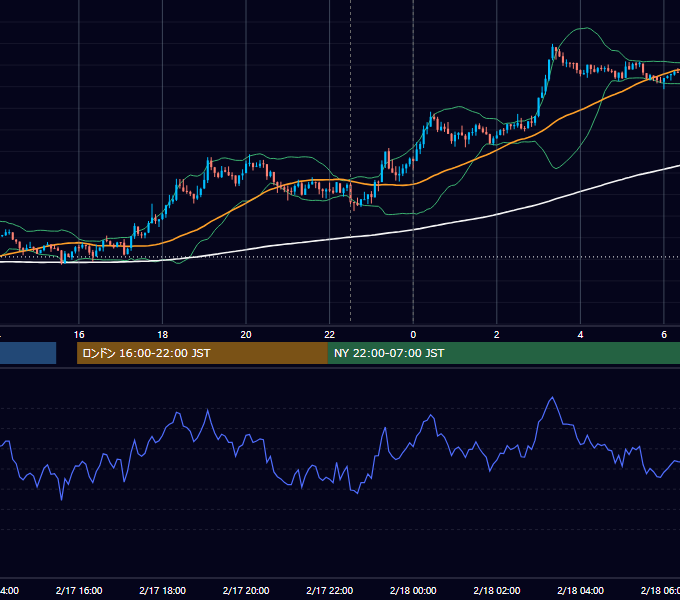Click the ロンドン 16:00-22:00 JST session bar
Viewport: 680px width, 600px height.
pos(202,353)
